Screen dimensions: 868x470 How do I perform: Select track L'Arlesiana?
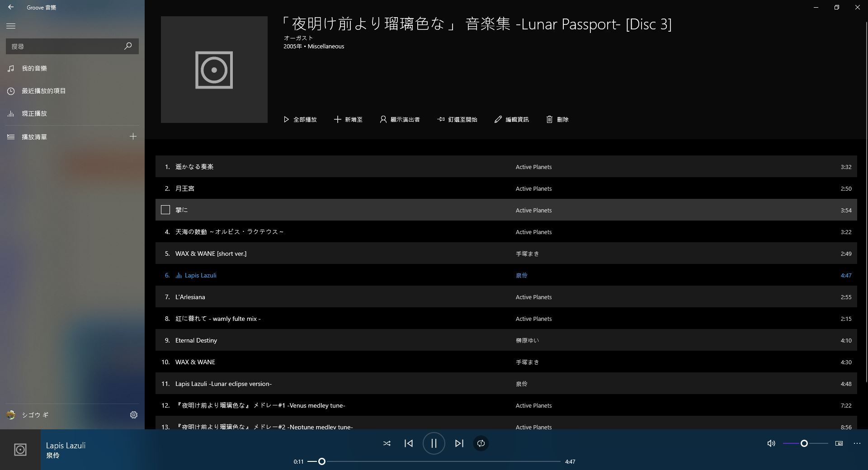click(506, 297)
